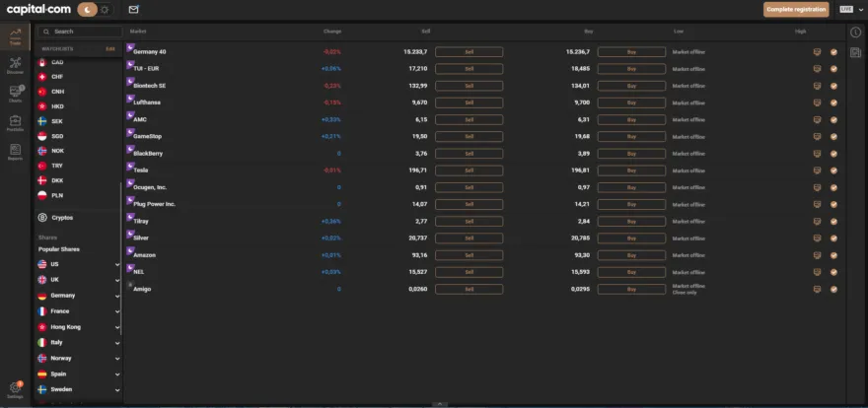Sort by the Low column header
The image size is (868, 408).
tap(679, 32)
